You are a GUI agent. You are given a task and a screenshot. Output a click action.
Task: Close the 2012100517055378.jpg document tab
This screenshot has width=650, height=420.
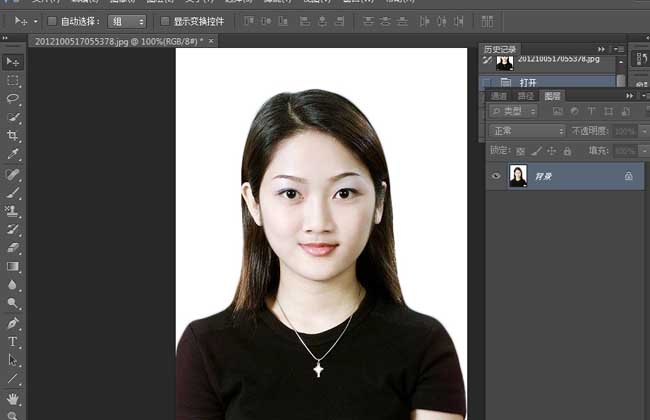pyautogui.click(x=211, y=41)
